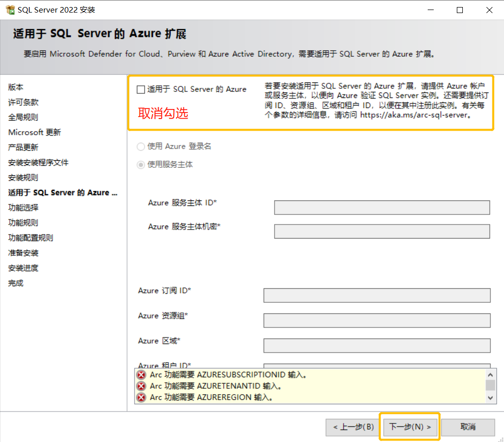This screenshot has width=504, height=442.
Task: Click the error icon beside AZURETENANTID message
Action: 141,386
